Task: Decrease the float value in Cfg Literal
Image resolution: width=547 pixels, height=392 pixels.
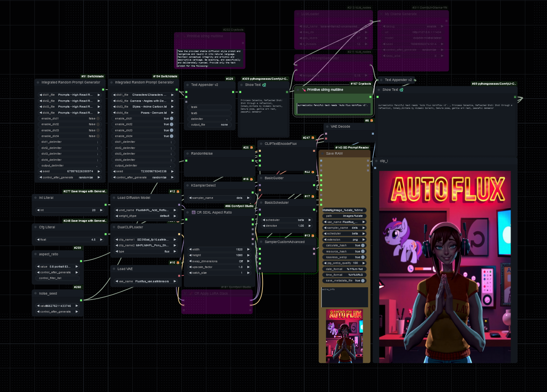Action: [38, 240]
